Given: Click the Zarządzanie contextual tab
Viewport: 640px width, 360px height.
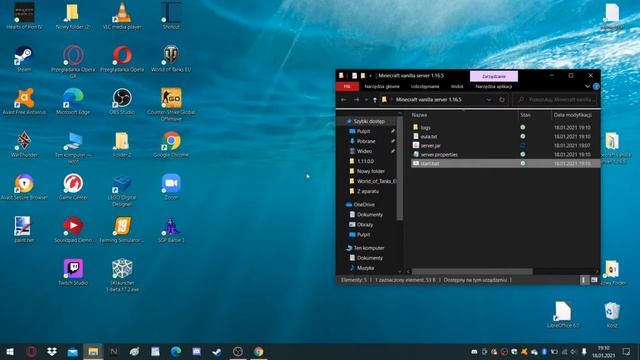Looking at the screenshot, I should pyautogui.click(x=494, y=76).
